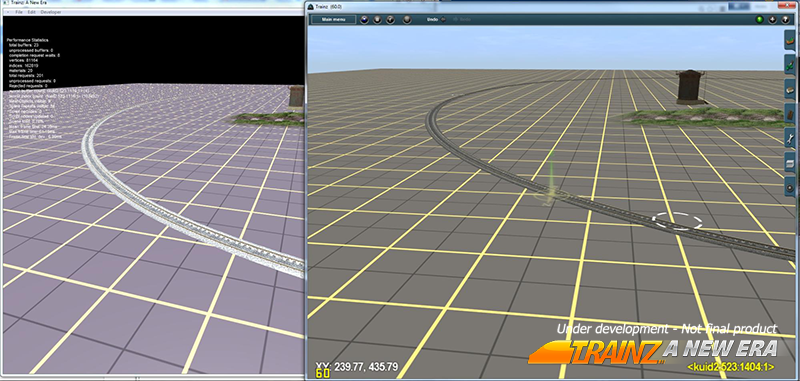Open the Developer menu in the left window
This screenshot has height=381, width=800.
(51, 12)
